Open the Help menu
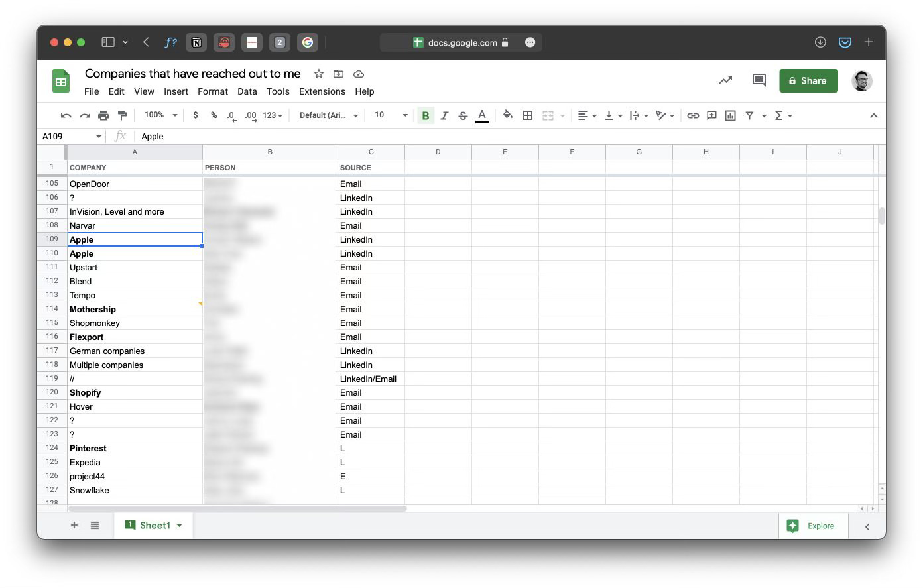This screenshot has width=923, height=588. (x=365, y=91)
